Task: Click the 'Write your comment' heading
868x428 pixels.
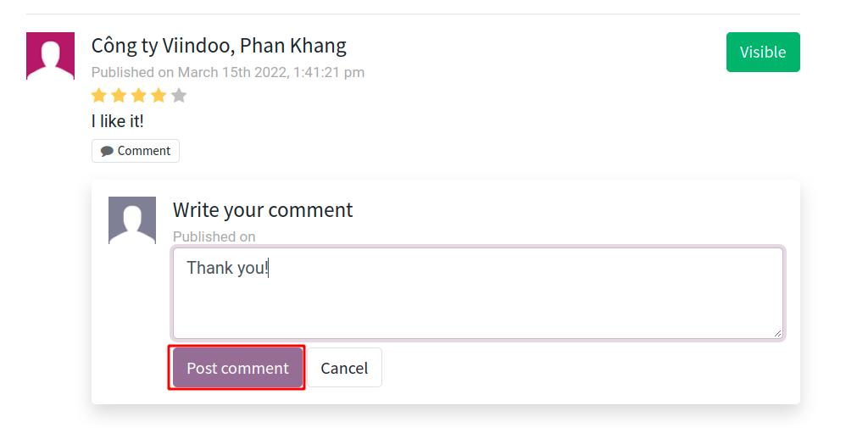Action: point(263,210)
